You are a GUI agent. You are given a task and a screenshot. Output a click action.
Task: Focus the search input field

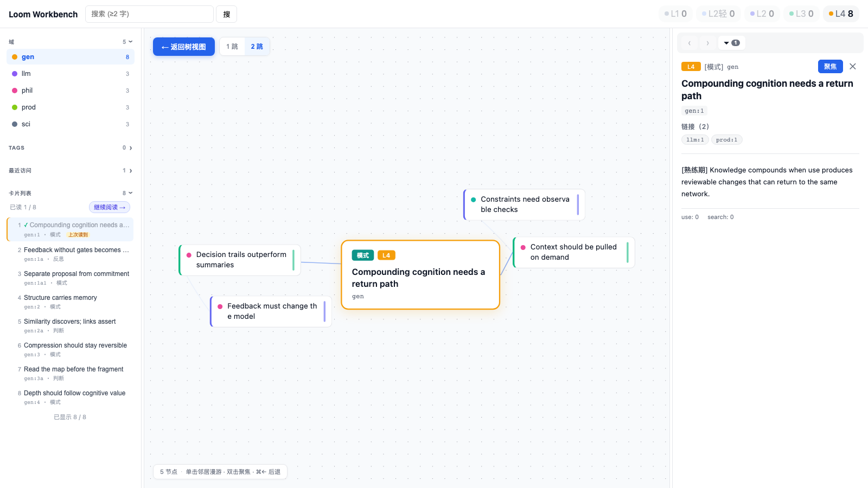(149, 14)
